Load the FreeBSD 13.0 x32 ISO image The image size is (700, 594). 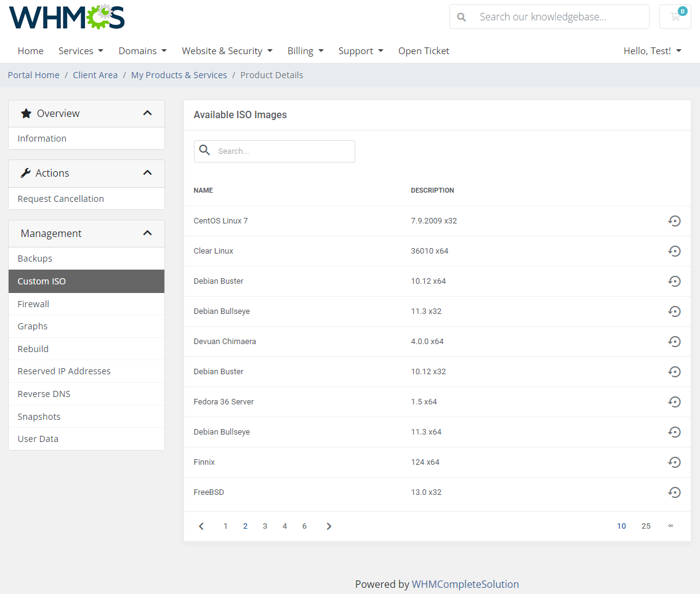pyautogui.click(x=674, y=492)
